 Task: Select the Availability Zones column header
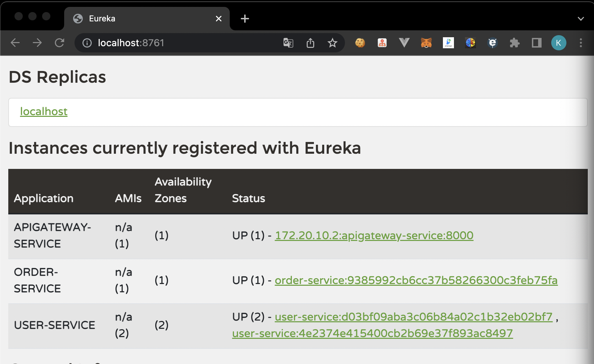[183, 190]
